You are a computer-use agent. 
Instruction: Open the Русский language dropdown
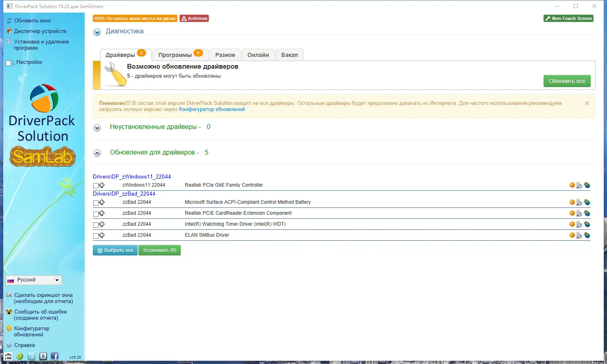pyautogui.click(x=33, y=280)
